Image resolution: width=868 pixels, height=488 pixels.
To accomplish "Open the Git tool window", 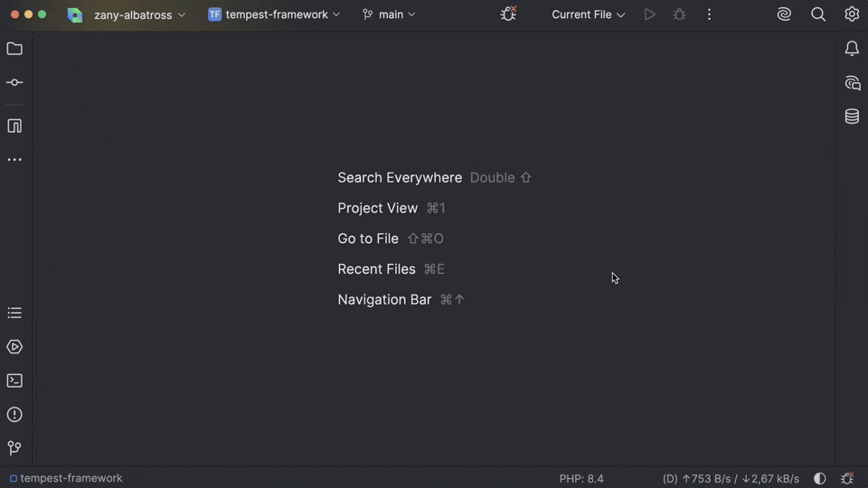I will pos(14,448).
